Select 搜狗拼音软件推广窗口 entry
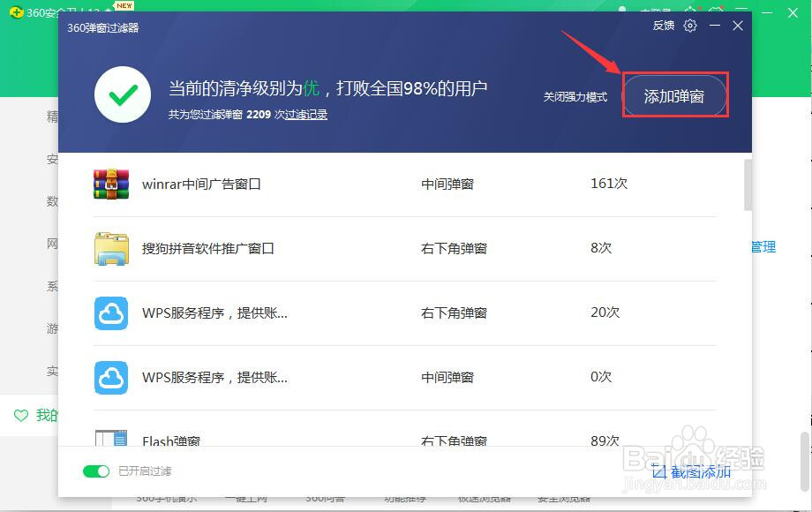 coord(208,248)
